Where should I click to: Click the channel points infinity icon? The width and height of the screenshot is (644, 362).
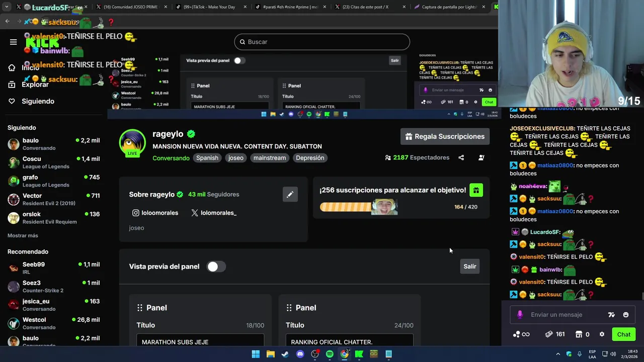point(521,334)
